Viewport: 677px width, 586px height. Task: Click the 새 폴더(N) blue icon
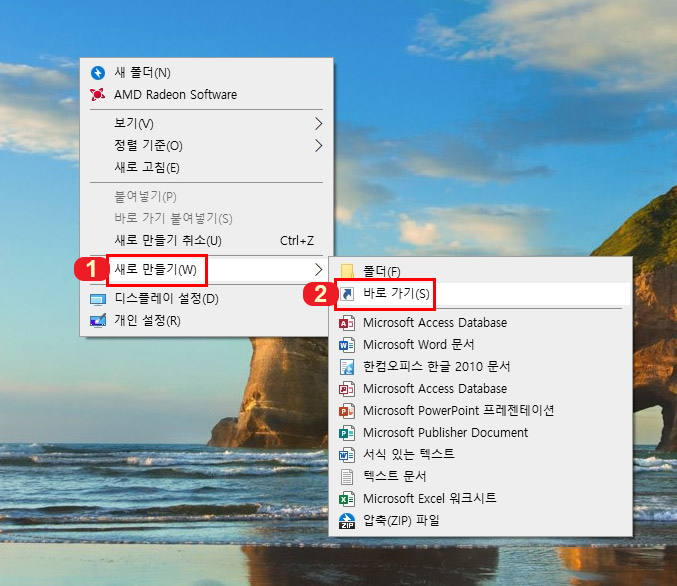(98, 73)
